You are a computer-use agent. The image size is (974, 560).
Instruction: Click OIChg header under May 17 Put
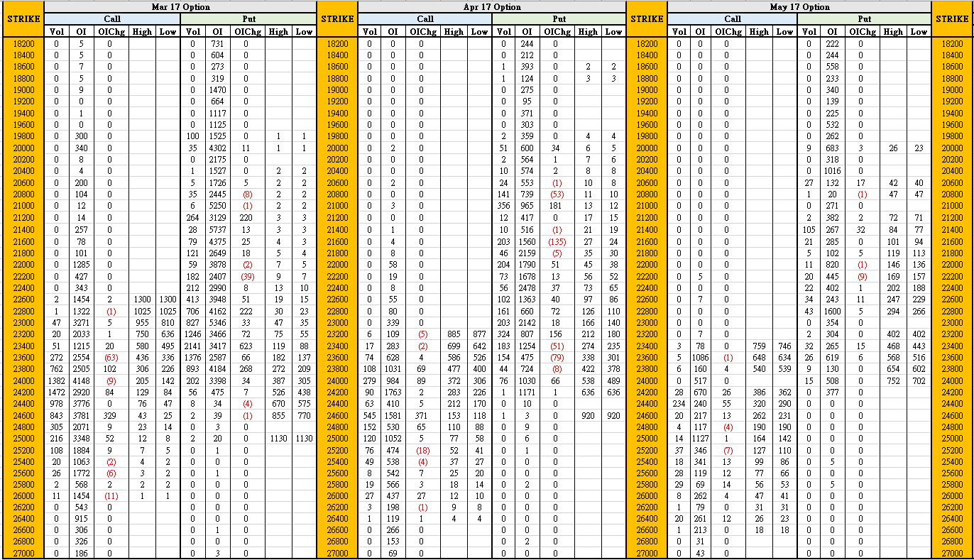coord(860,31)
